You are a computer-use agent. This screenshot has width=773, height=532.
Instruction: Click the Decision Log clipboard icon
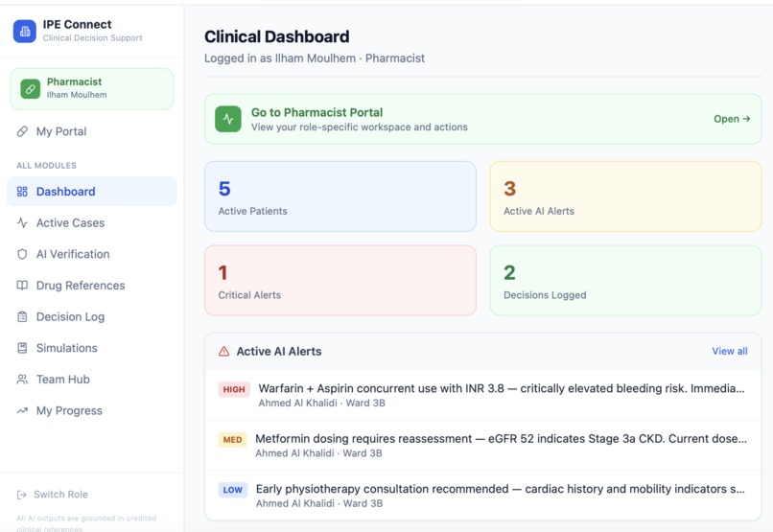tap(22, 316)
